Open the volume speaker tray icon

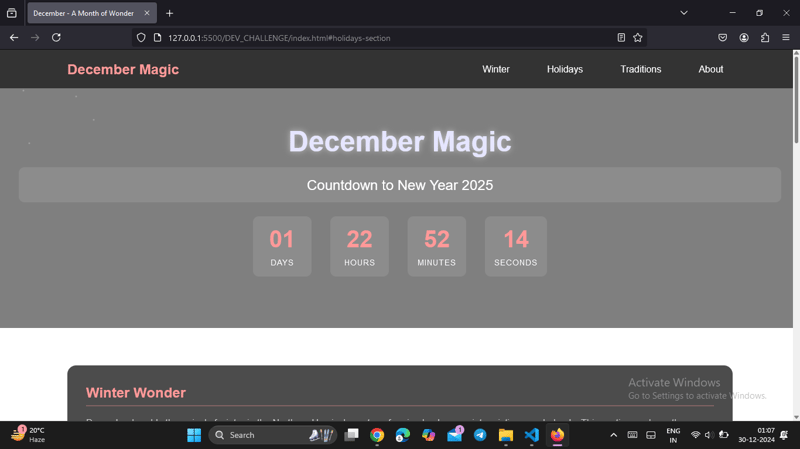pos(709,435)
